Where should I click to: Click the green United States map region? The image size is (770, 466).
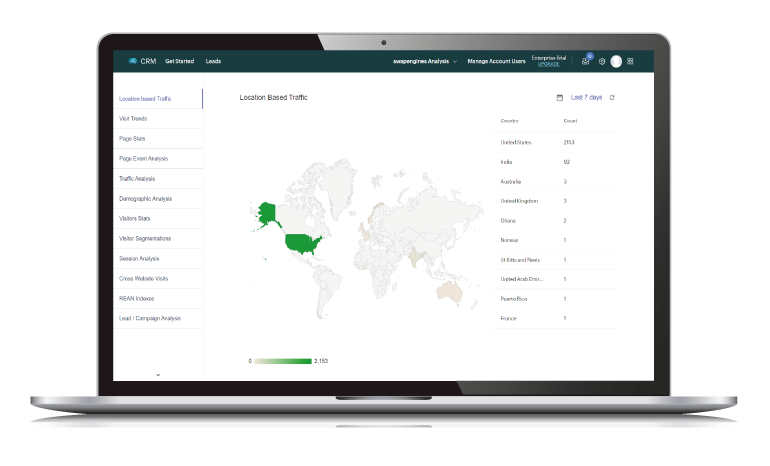click(x=301, y=243)
